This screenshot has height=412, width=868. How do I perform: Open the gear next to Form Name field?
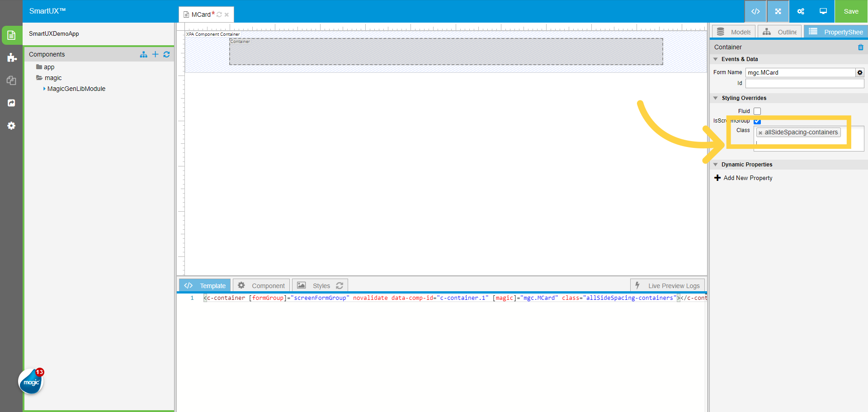(859, 72)
